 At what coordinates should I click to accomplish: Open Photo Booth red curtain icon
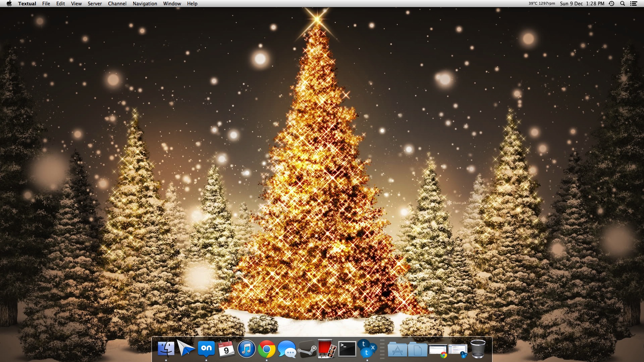(x=327, y=349)
